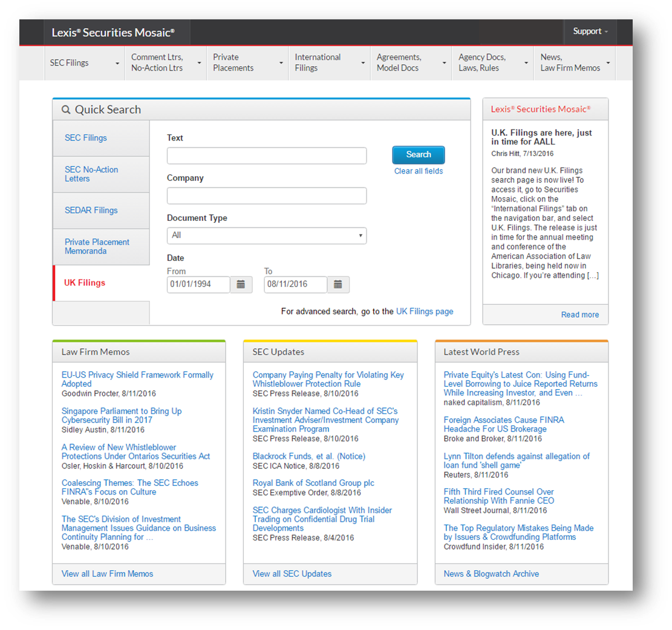Open Singapore Parliament Cybersecurity Bill memo
672x630 pixels.
pyautogui.click(x=122, y=416)
